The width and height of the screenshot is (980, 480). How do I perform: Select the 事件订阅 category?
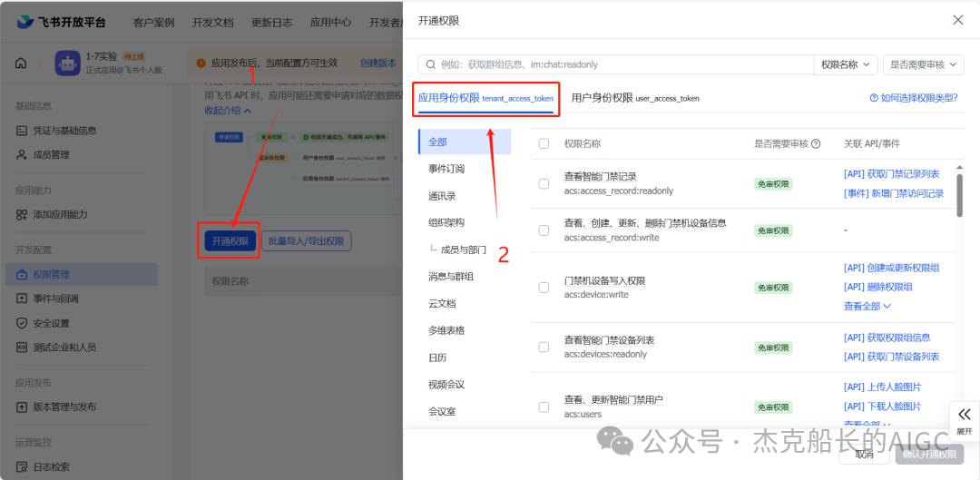[446, 169]
